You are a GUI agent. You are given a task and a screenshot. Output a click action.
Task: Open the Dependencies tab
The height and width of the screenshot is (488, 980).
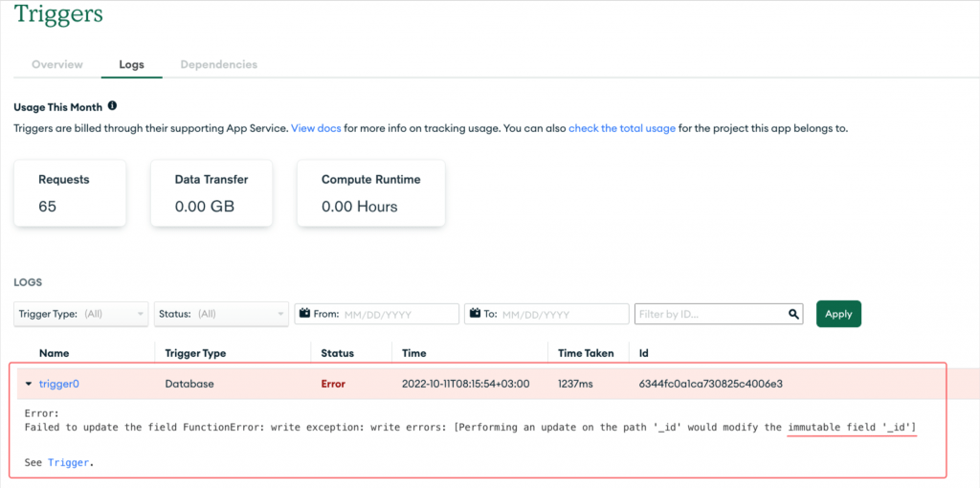219,64
